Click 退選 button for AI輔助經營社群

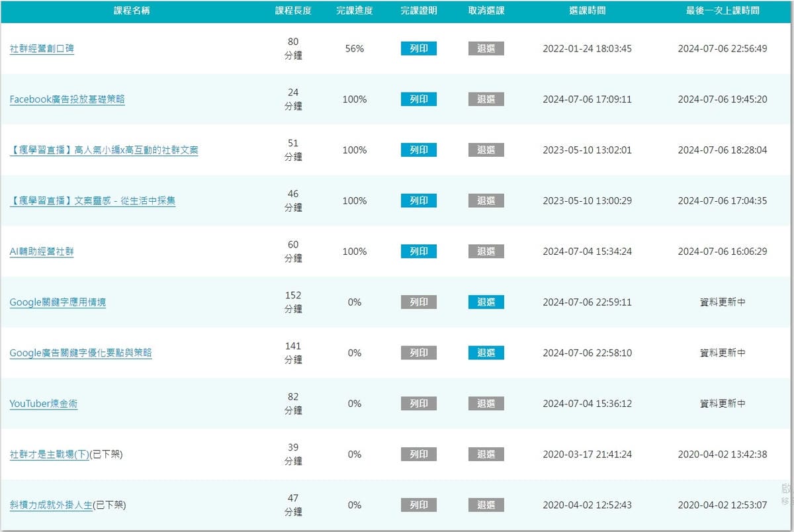(486, 251)
